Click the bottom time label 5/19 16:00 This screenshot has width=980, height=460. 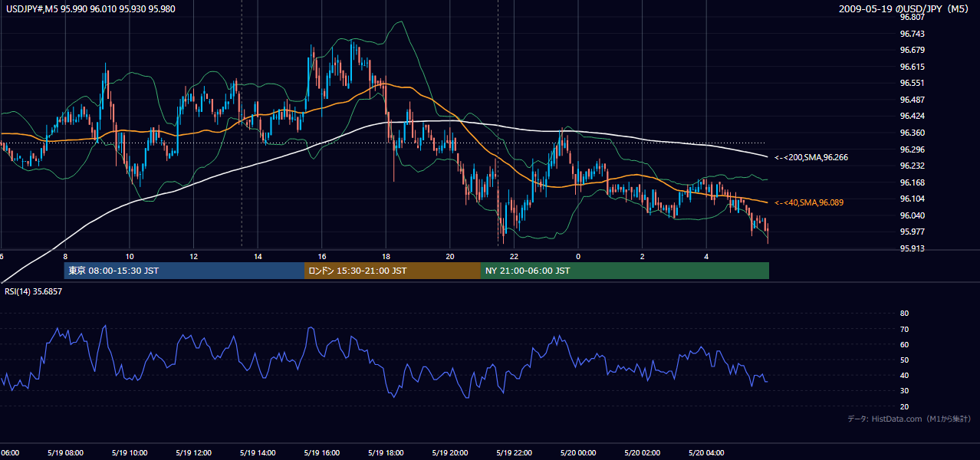[322, 453]
